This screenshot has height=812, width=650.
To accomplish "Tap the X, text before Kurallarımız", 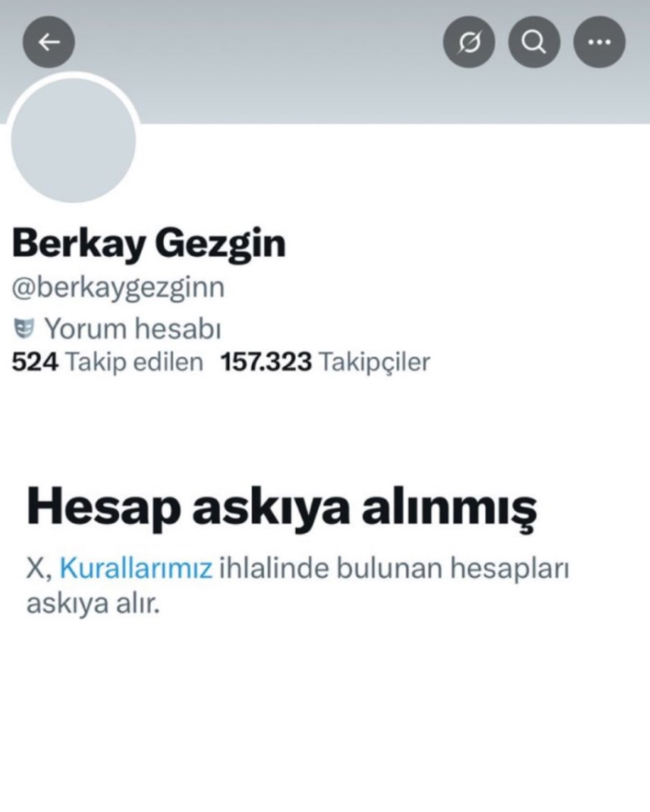I will (39, 568).
